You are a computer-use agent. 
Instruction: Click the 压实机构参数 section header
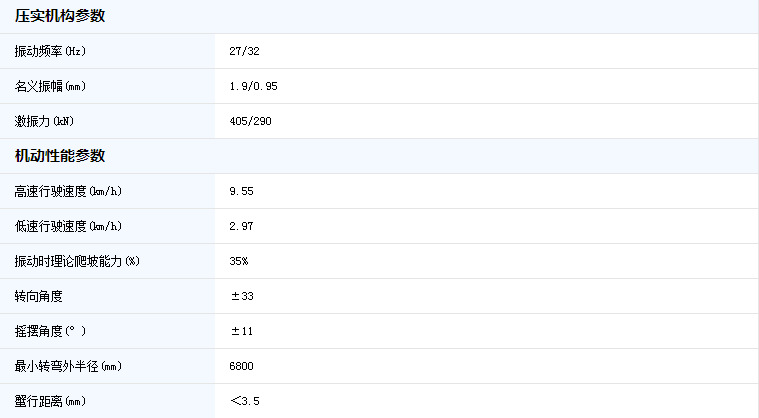(x=61, y=16)
